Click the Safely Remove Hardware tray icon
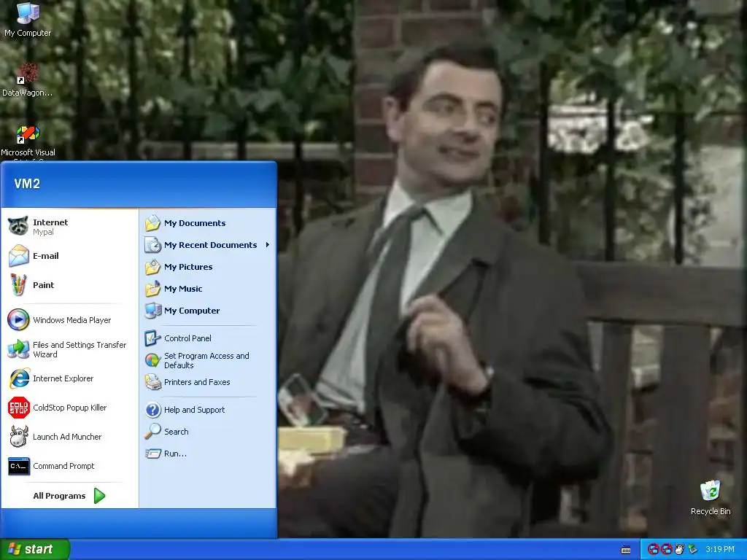The image size is (747, 560). click(692, 550)
